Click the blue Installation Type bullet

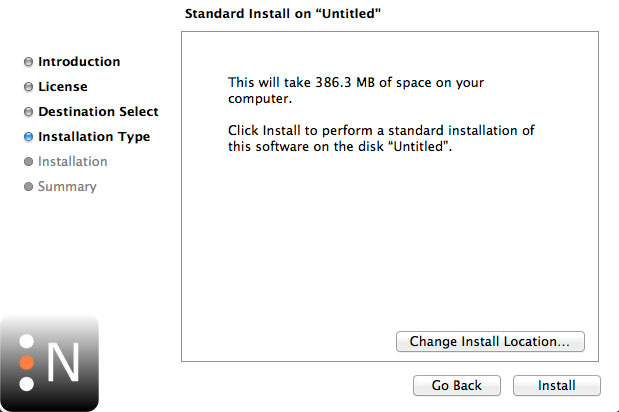[x=28, y=137]
